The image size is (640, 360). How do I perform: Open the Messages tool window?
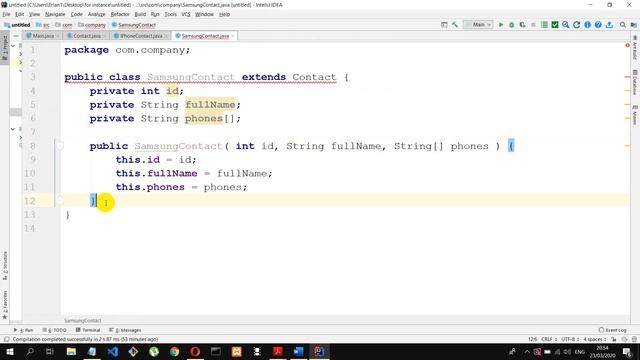125,330
